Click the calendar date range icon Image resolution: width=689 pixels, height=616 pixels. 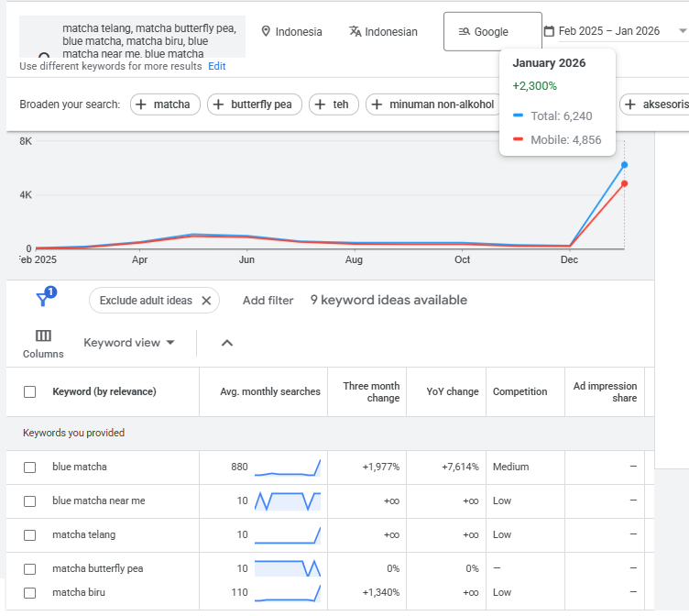(x=549, y=31)
